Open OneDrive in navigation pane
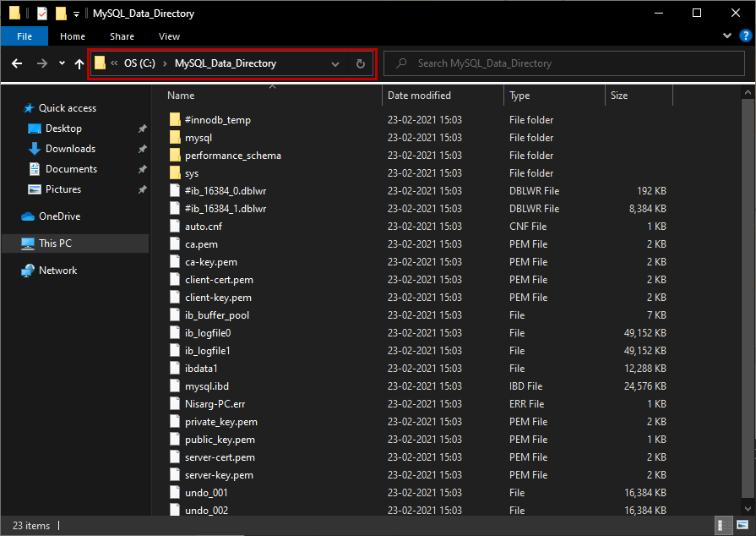The width and height of the screenshot is (756, 536). (59, 216)
